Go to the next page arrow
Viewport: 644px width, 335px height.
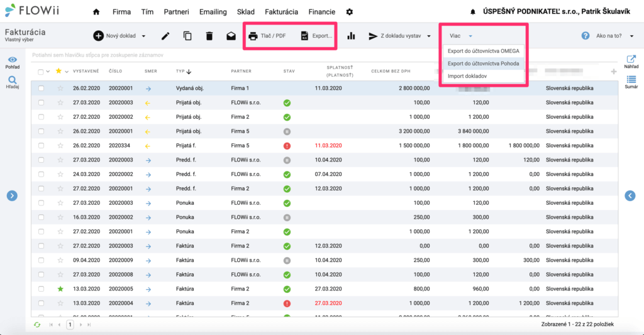[80, 325]
